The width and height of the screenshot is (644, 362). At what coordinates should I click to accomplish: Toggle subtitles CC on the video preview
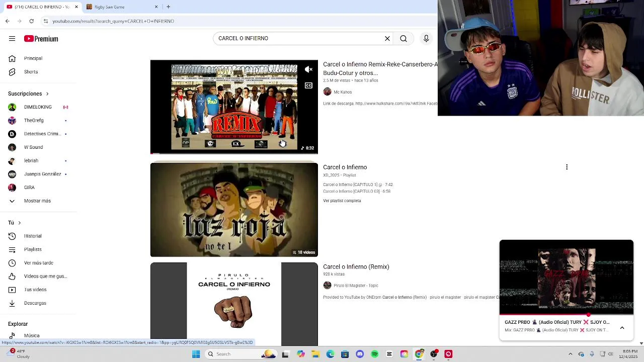tap(308, 85)
